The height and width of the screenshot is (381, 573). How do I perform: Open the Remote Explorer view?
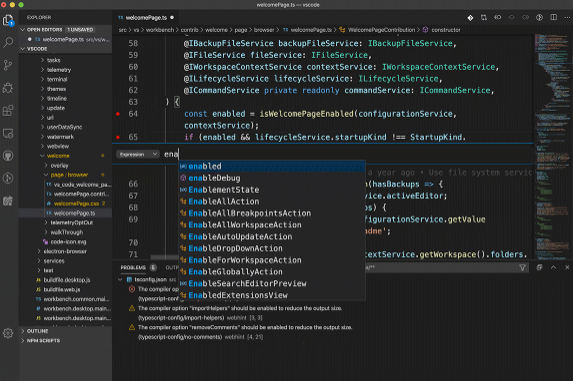click(x=8, y=133)
